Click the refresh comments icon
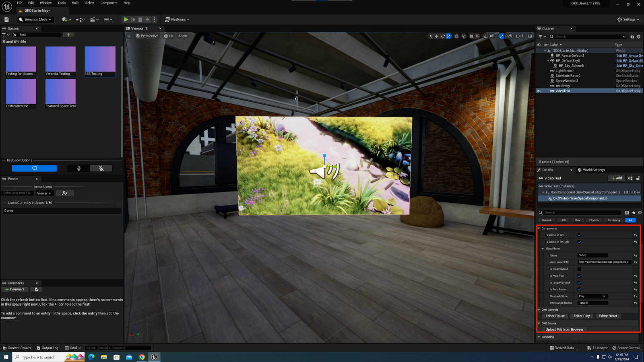This screenshot has height=362, width=644. pos(36,290)
